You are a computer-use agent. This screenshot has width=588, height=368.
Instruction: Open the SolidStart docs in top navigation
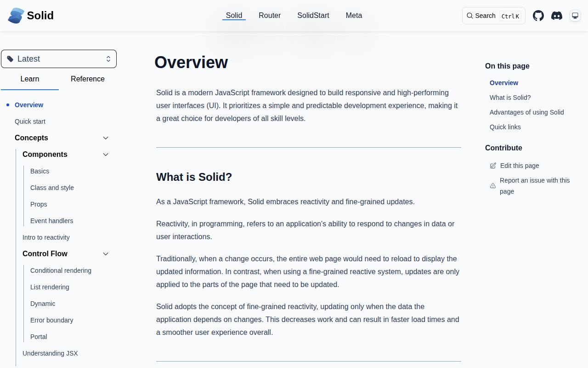(313, 15)
